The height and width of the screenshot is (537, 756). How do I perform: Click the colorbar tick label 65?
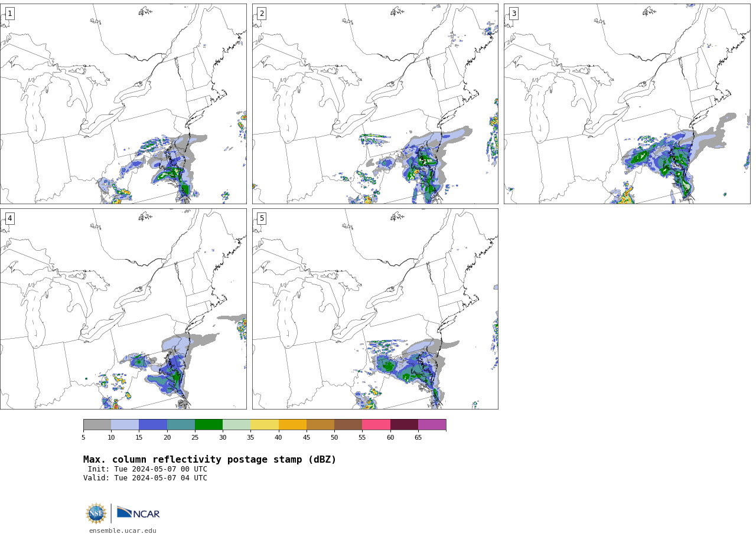(x=418, y=437)
